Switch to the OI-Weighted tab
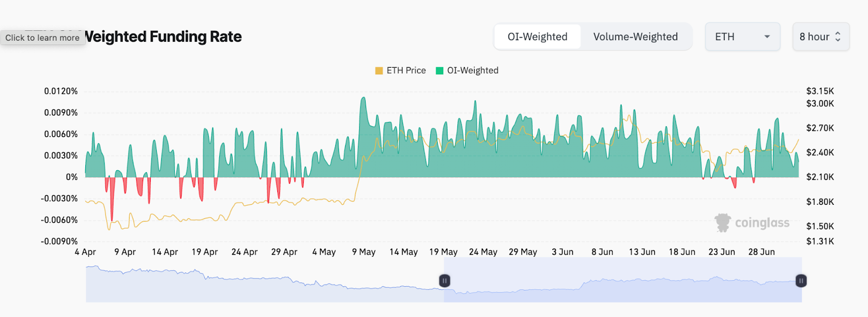Viewport: 868px width, 317px height. tap(537, 37)
